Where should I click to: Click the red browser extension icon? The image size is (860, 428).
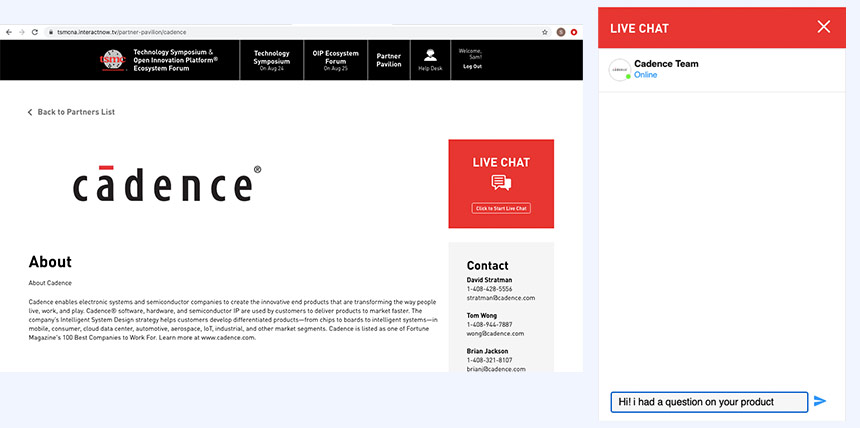[x=574, y=32]
